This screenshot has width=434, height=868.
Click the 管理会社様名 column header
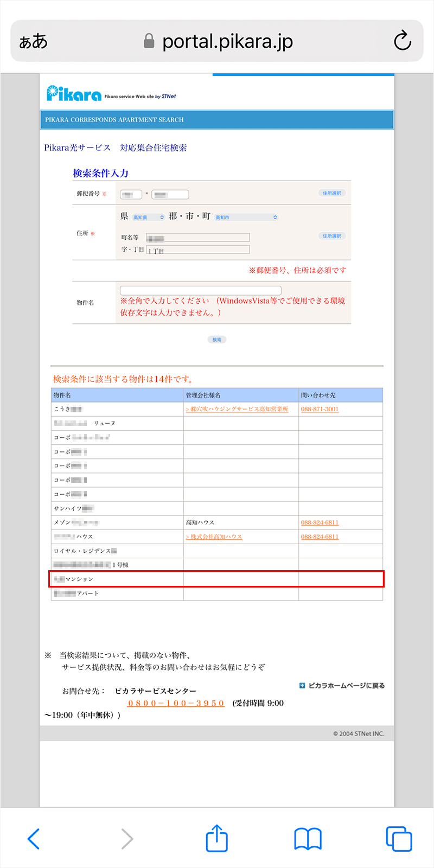point(241,395)
